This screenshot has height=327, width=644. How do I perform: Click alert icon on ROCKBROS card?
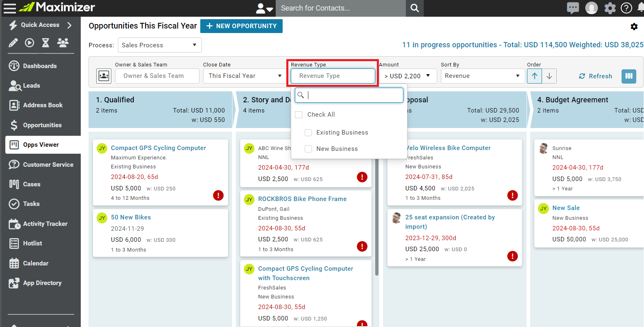pos(362,246)
